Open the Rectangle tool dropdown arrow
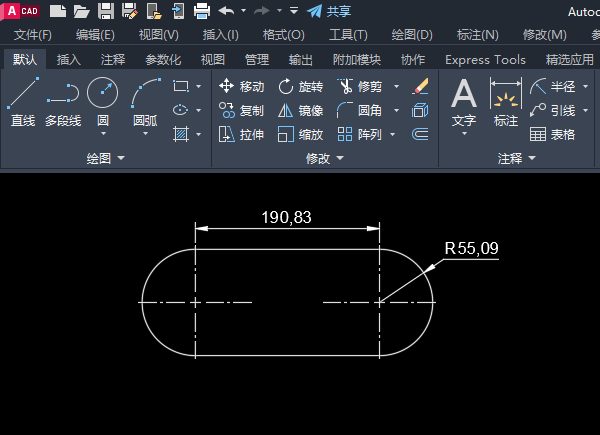The height and width of the screenshot is (435, 600). coord(198,86)
